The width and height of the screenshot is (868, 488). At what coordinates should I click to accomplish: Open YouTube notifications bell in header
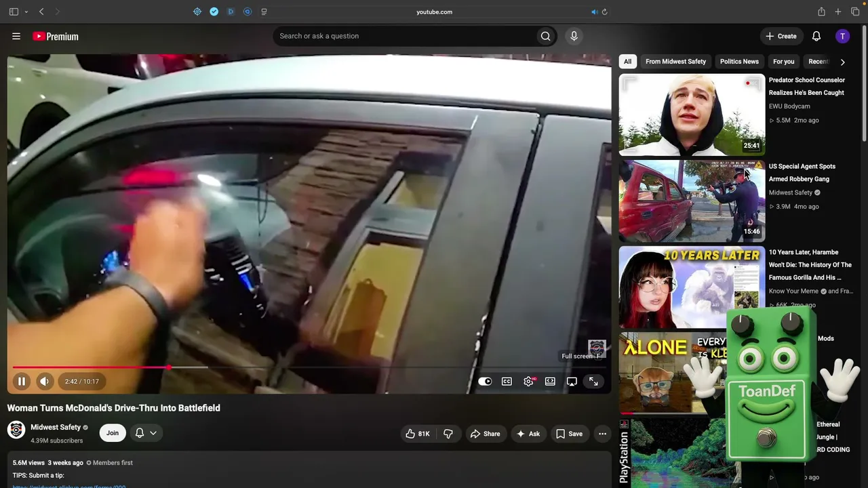click(x=816, y=36)
